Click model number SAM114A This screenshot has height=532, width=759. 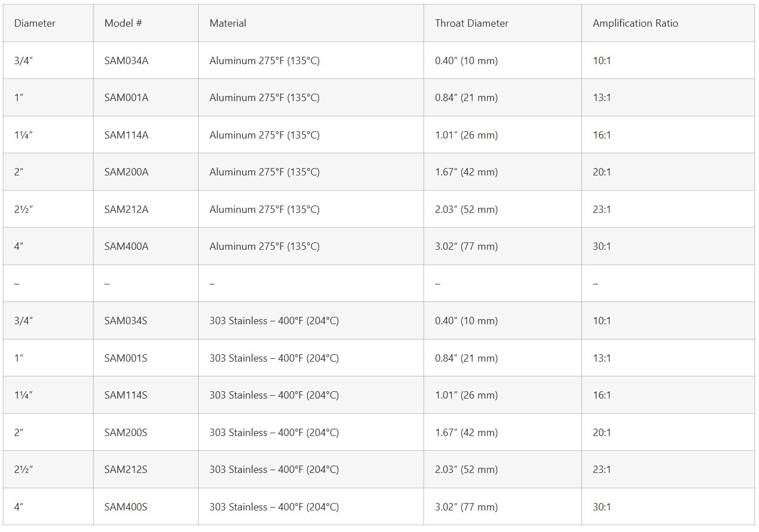126,135
